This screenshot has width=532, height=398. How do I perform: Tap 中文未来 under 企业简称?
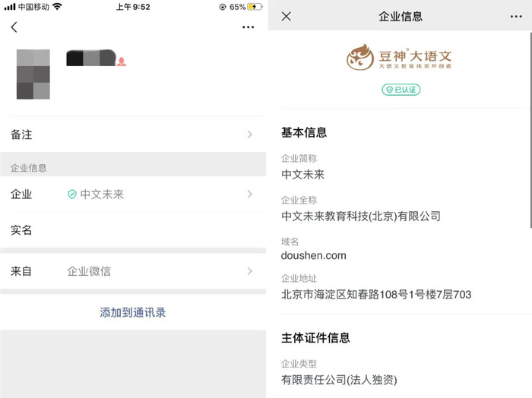coord(302,174)
